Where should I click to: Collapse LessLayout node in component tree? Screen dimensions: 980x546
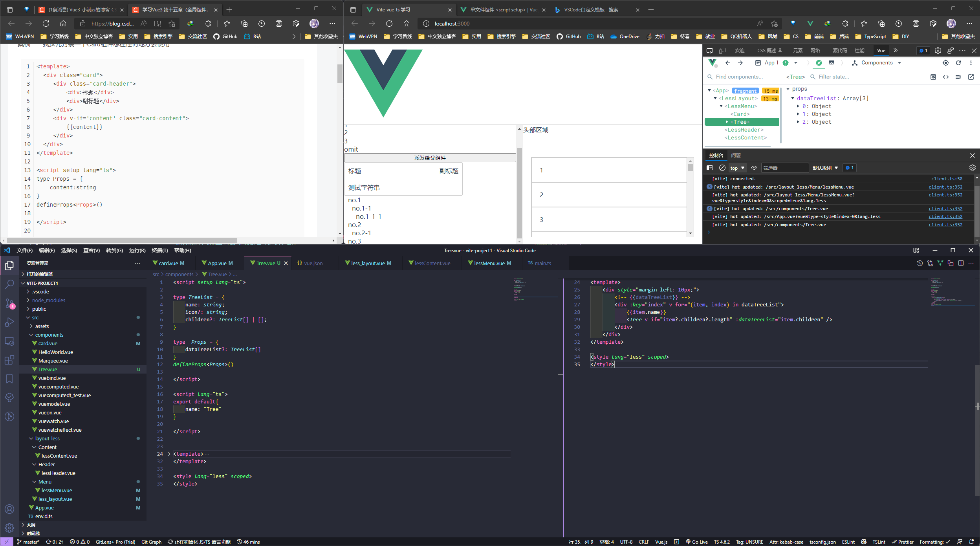click(715, 99)
